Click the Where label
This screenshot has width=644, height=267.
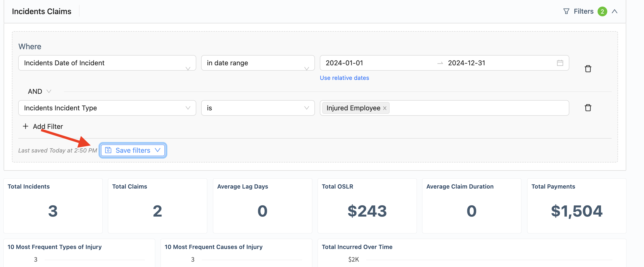point(30,47)
